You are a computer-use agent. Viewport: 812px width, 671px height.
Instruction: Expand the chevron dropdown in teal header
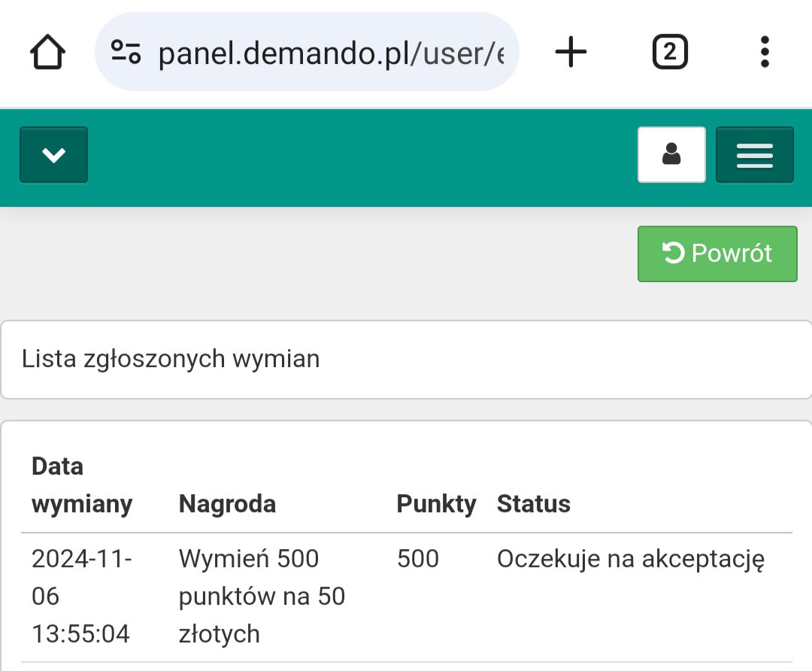click(53, 155)
